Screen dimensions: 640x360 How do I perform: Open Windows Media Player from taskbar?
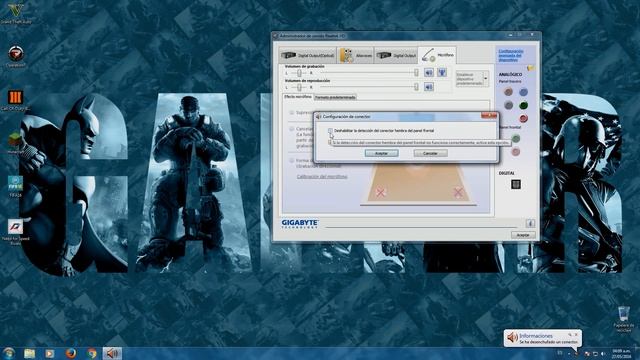click(50, 353)
